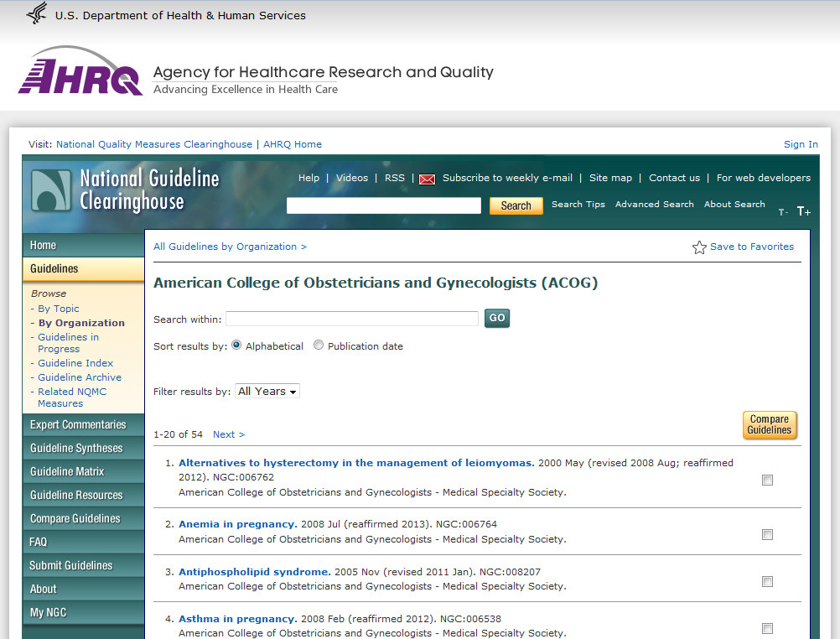Open Asthma in pregnancy guideline
This screenshot has width=840, height=639.
click(238, 619)
